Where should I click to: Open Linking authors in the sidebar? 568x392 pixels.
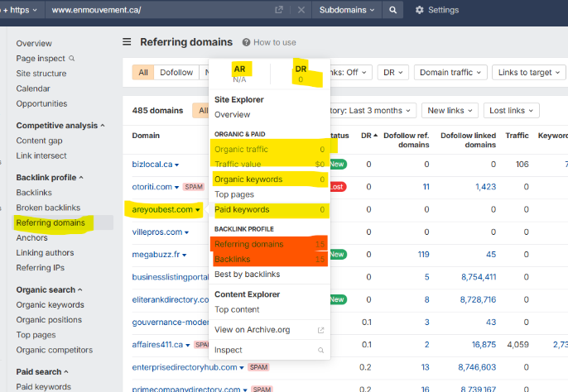click(45, 253)
